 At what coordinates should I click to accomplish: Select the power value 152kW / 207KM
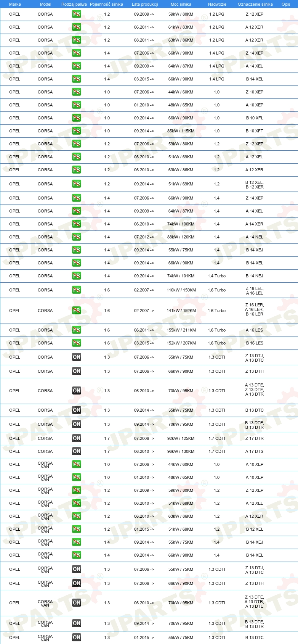click(181, 343)
